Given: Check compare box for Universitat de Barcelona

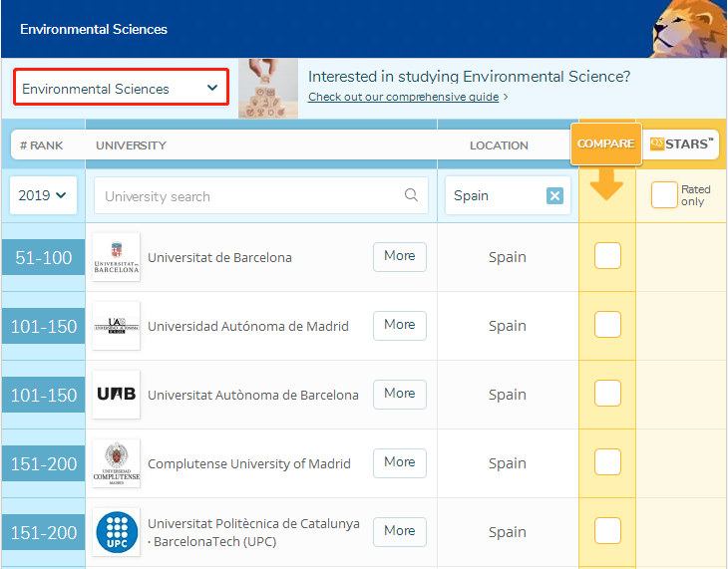Looking at the screenshot, I should [x=607, y=256].
